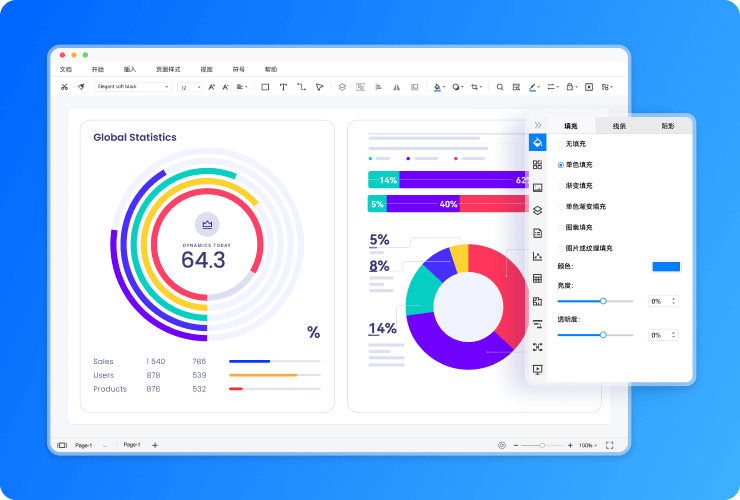Open the Fill paint bucket side panel
The image size is (740, 500).
point(538,142)
